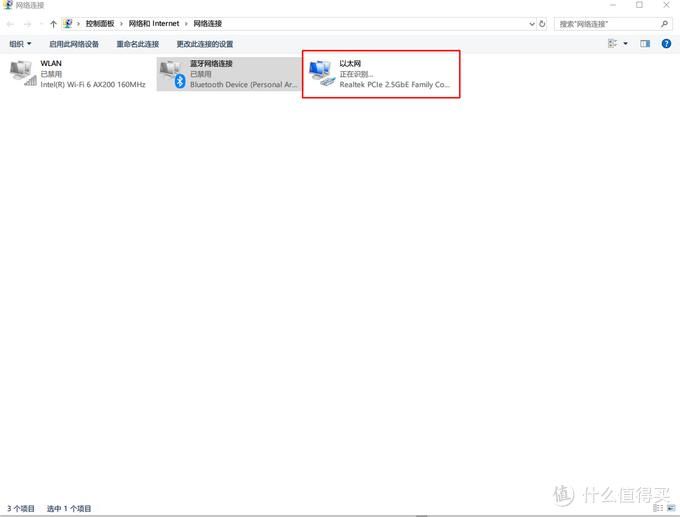Screen dimensions: 680x517
Task: Select the Bluetooth network connection icon
Action: tap(173, 74)
